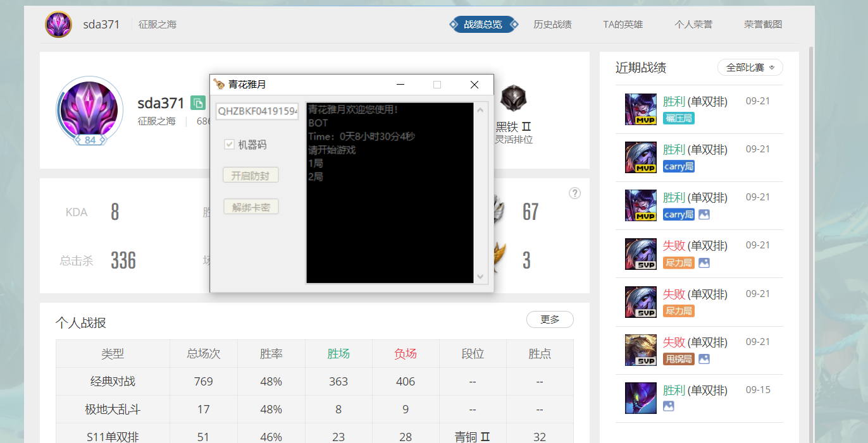Click the MVP champion avatar of the first 胜利 match
This screenshot has height=443, width=868.
(x=640, y=109)
